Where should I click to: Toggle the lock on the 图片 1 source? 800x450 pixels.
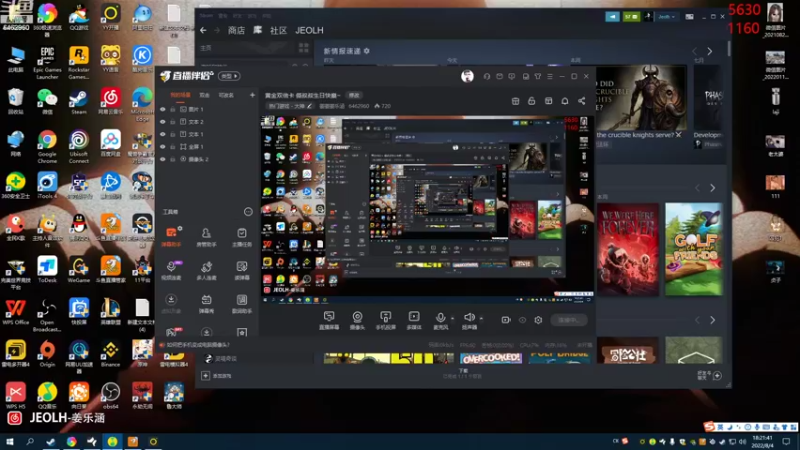point(173,109)
